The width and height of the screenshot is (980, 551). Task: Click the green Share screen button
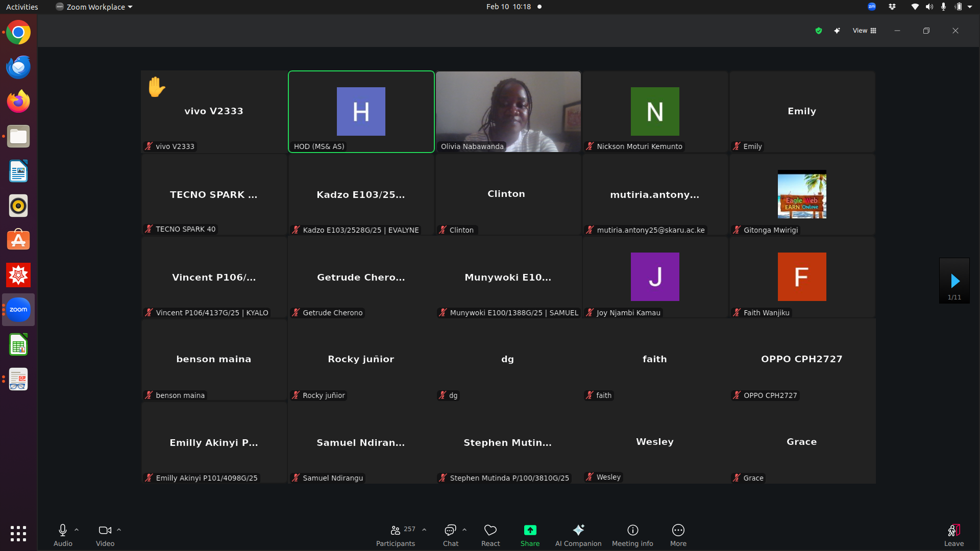coord(530,535)
